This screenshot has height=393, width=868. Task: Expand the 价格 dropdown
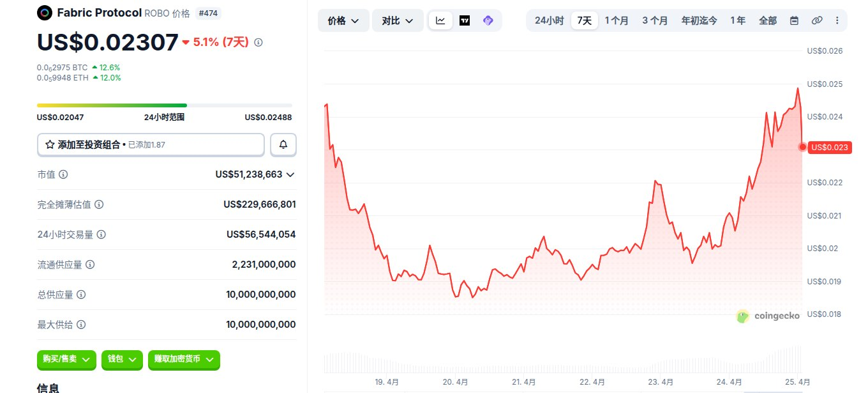pos(343,20)
